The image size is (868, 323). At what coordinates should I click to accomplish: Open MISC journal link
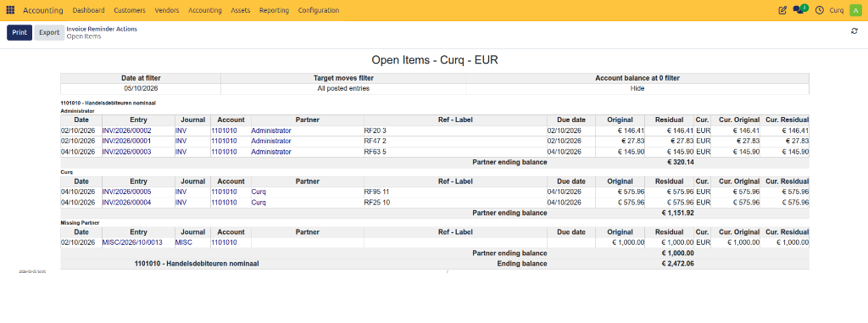[x=184, y=242]
